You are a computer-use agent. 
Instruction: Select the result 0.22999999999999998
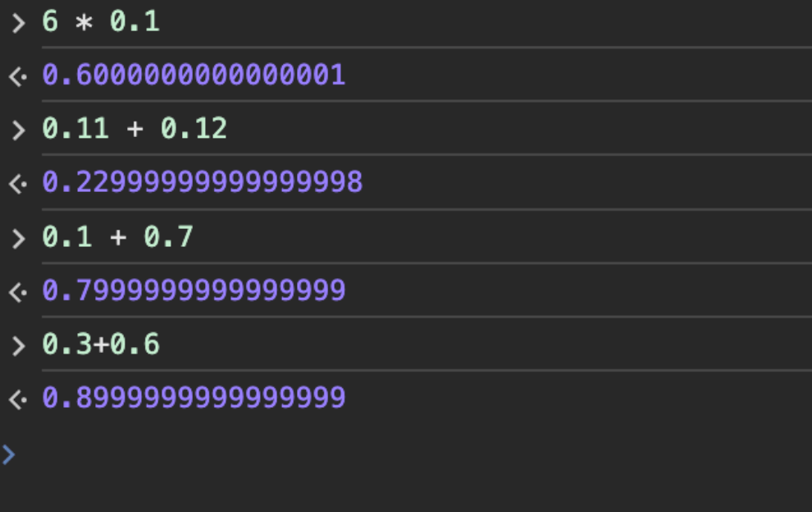point(202,182)
